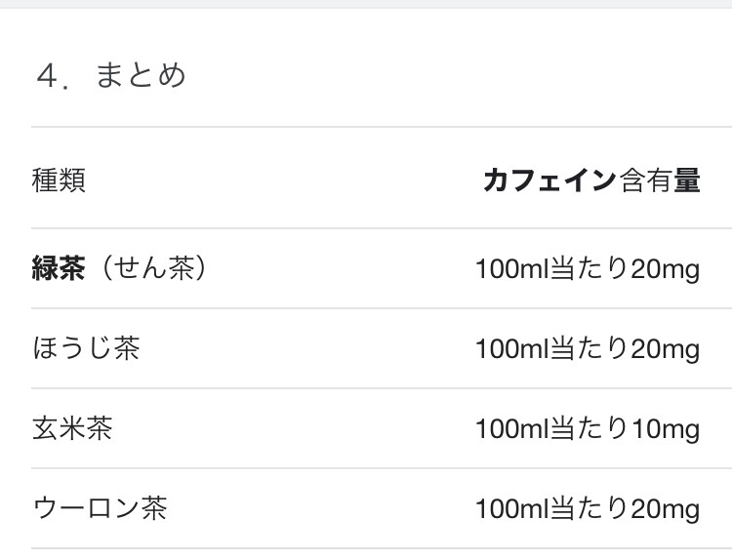
Task: Click 20mg in the ウーロン茶 row
Action: 666,509
